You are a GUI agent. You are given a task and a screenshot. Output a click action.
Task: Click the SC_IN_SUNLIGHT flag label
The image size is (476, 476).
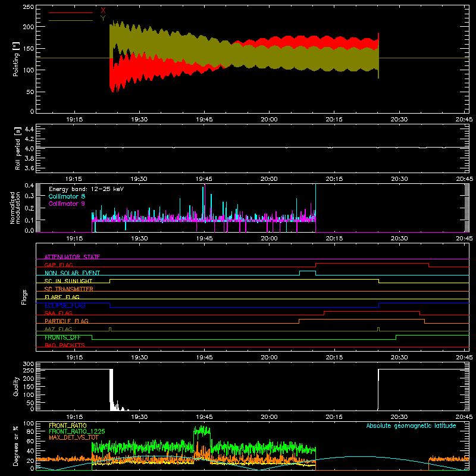coord(68,281)
